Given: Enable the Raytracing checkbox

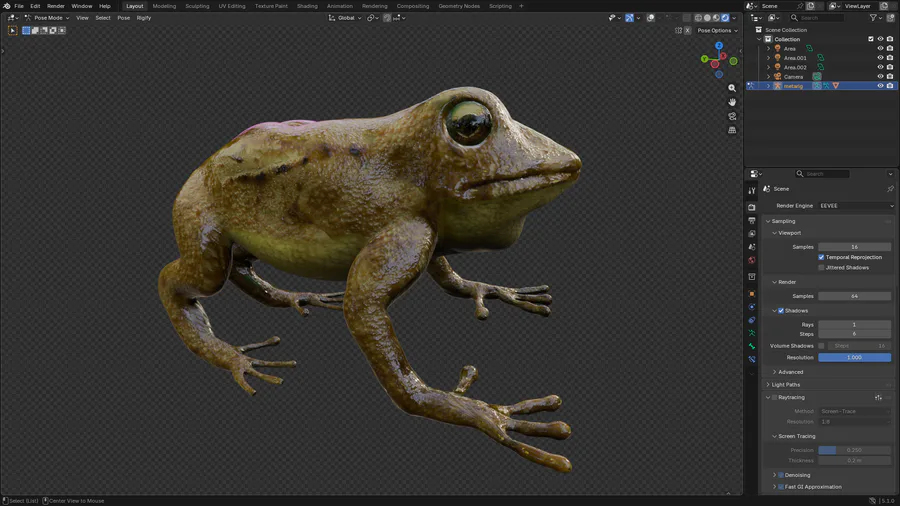Looking at the screenshot, I should click(x=774, y=397).
